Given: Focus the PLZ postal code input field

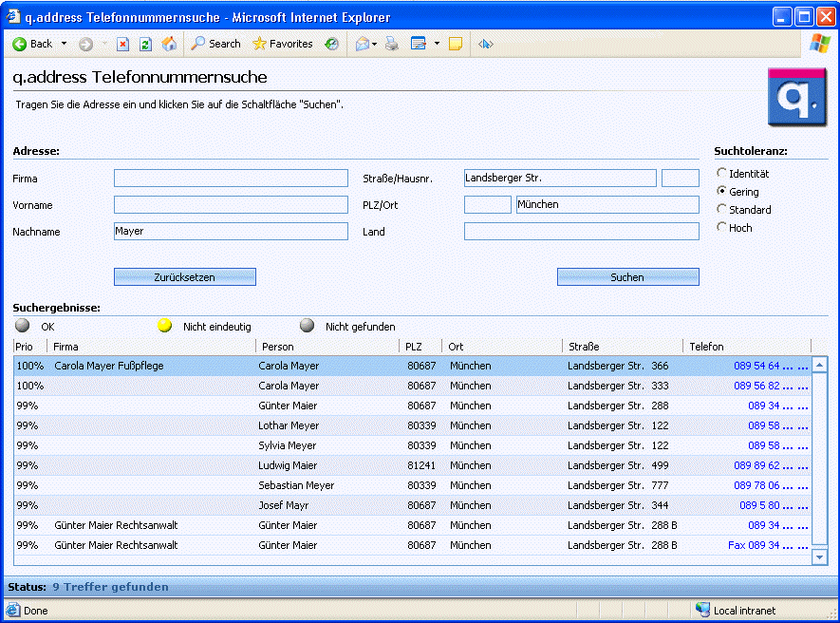Looking at the screenshot, I should click(x=488, y=204).
